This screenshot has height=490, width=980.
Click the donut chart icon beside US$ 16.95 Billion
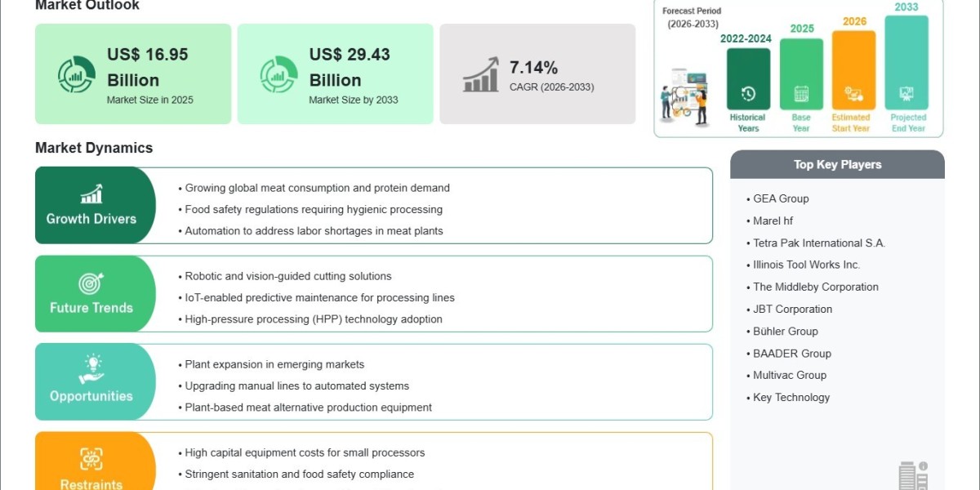tap(76, 74)
